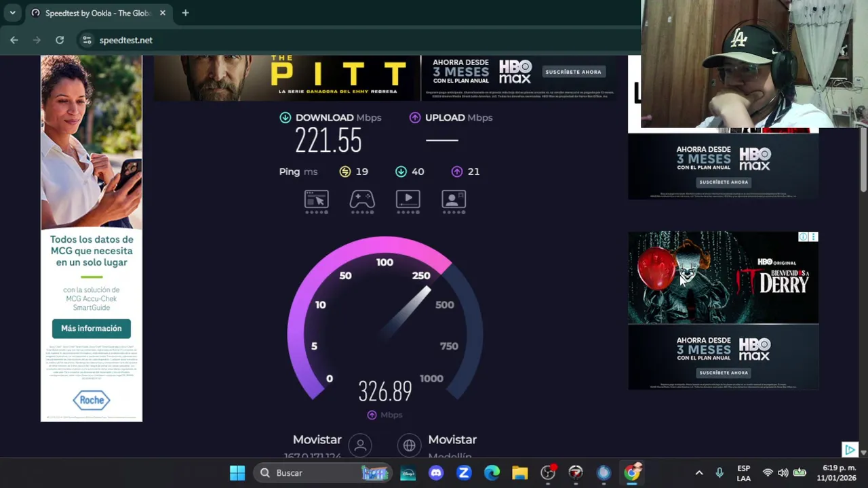The image size is (868, 488).
Task: Open Zoom from the taskbar
Action: tap(464, 473)
